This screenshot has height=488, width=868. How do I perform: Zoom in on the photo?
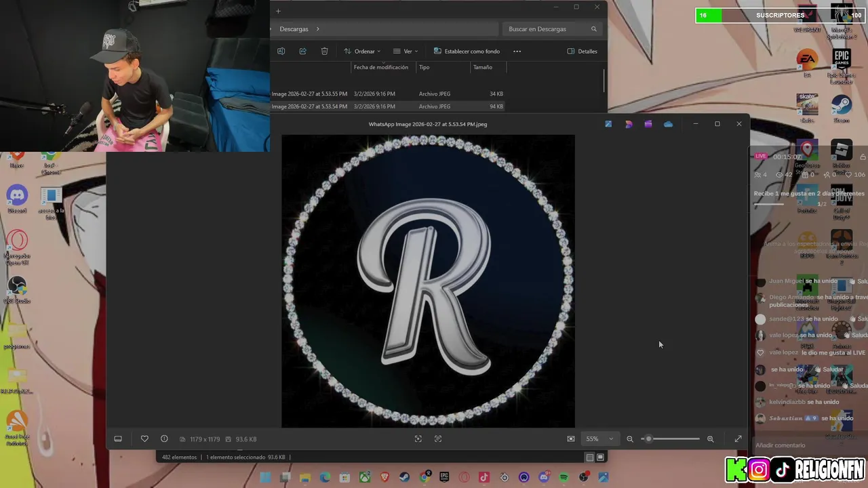click(x=711, y=439)
